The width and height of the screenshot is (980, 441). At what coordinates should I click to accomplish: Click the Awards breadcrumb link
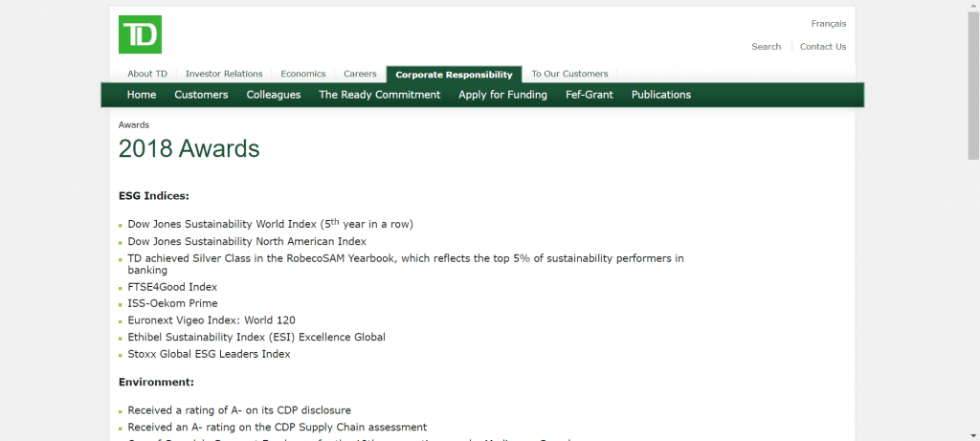134,124
